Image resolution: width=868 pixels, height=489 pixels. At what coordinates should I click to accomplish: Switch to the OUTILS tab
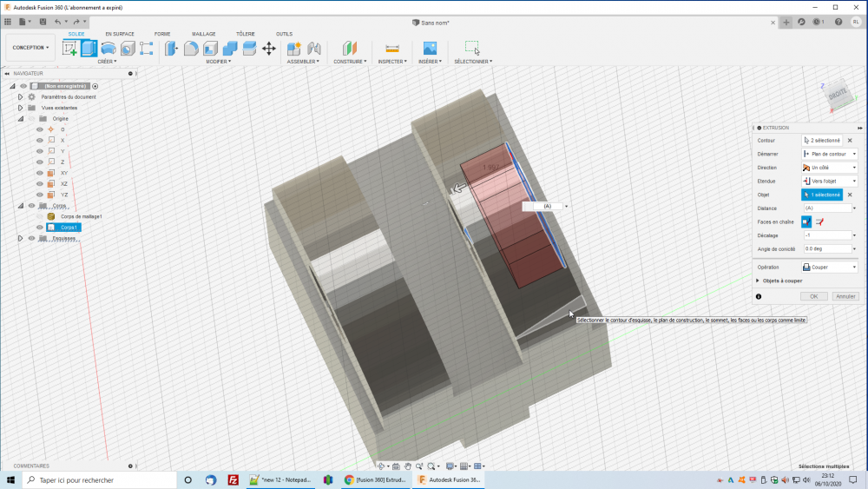tap(284, 34)
